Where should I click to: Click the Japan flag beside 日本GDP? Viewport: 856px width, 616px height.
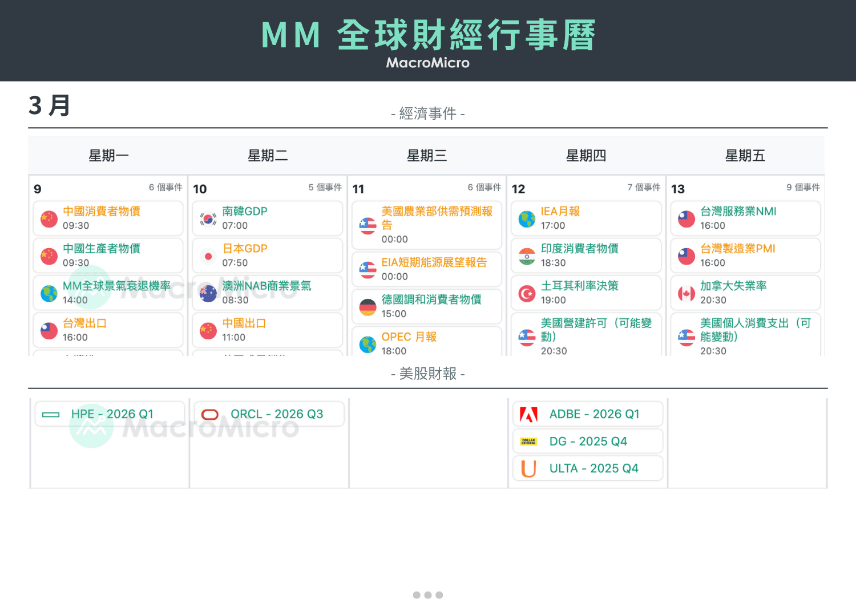208,256
